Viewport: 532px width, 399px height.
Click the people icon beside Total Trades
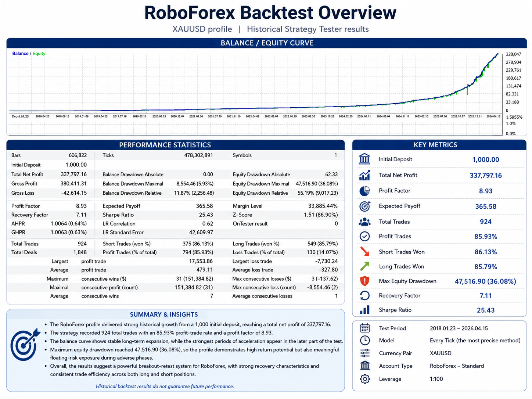pyautogui.click(x=364, y=222)
